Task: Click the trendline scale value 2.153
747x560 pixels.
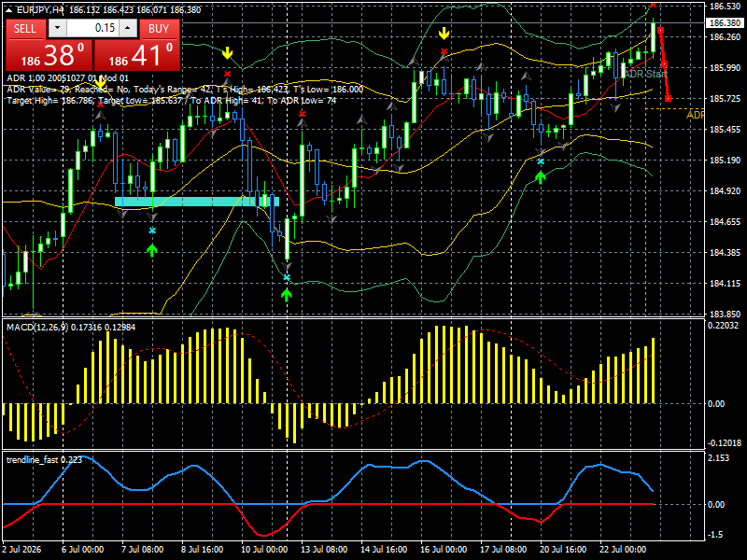Action: click(x=718, y=457)
